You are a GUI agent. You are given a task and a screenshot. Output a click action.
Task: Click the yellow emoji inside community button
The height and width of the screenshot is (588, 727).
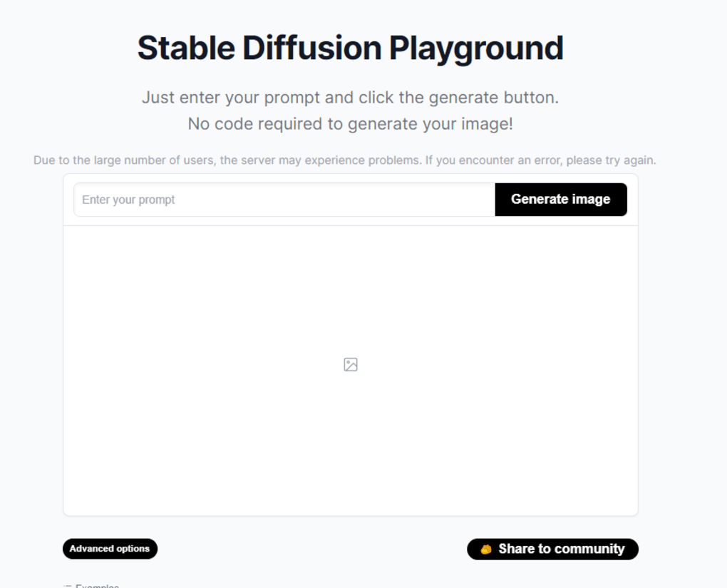pyautogui.click(x=485, y=549)
